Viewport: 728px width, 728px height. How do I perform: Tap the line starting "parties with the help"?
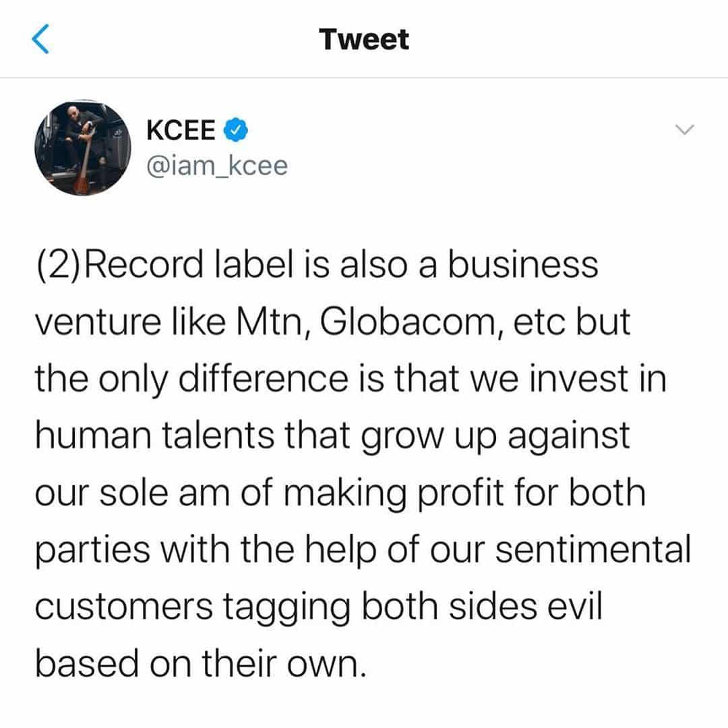click(363, 551)
